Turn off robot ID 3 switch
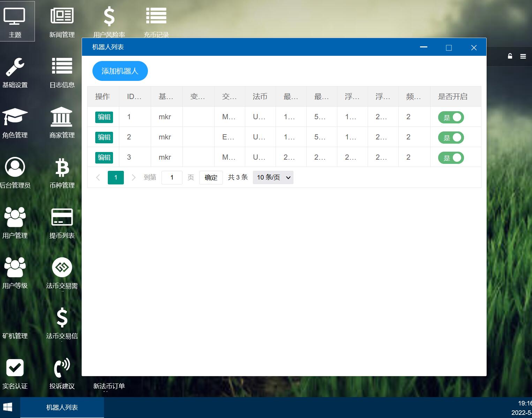 coord(451,158)
